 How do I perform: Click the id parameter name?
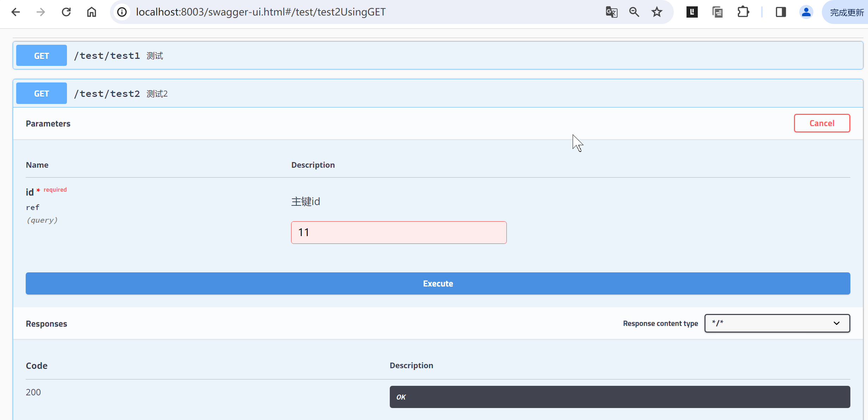coord(30,192)
